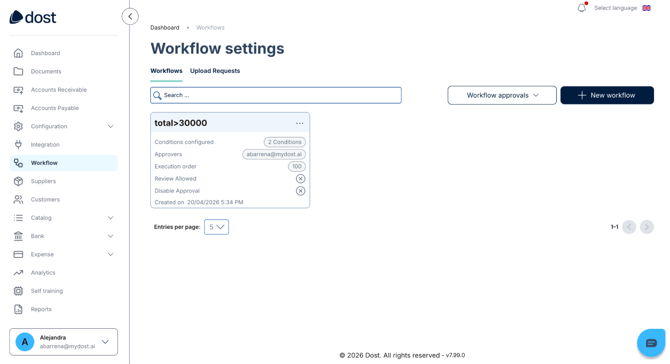Click the 1-1 pagination count text
The width and height of the screenshot is (670, 364).
[614, 227]
